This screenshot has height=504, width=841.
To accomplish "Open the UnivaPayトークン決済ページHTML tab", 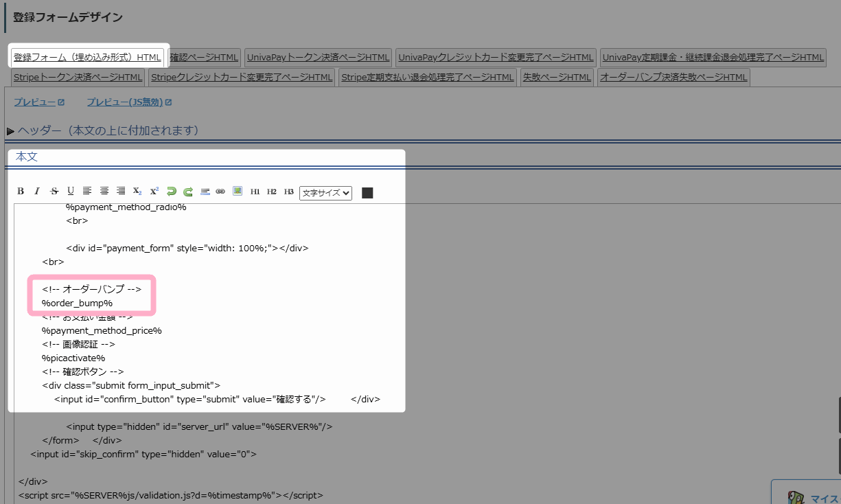I will pyautogui.click(x=318, y=57).
